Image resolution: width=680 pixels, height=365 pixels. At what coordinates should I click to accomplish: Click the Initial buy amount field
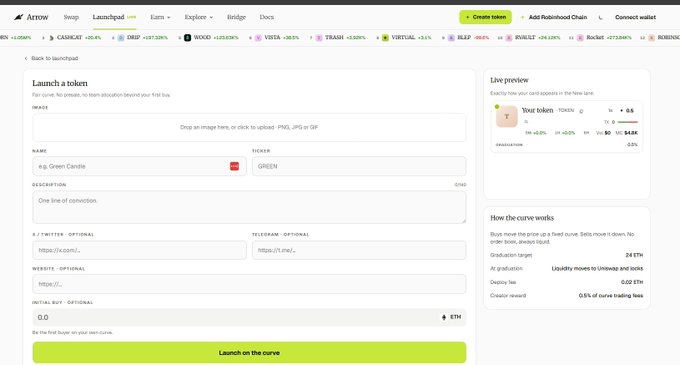pos(249,317)
